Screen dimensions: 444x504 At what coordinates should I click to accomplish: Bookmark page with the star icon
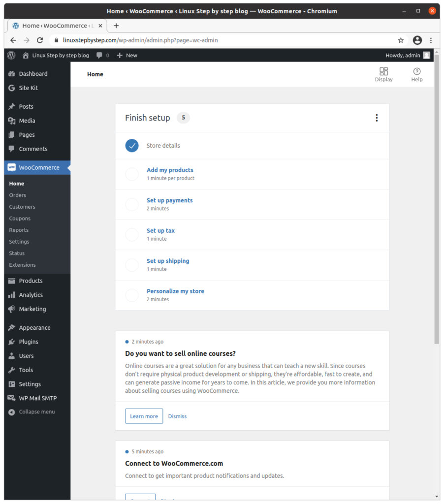(x=401, y=40)
